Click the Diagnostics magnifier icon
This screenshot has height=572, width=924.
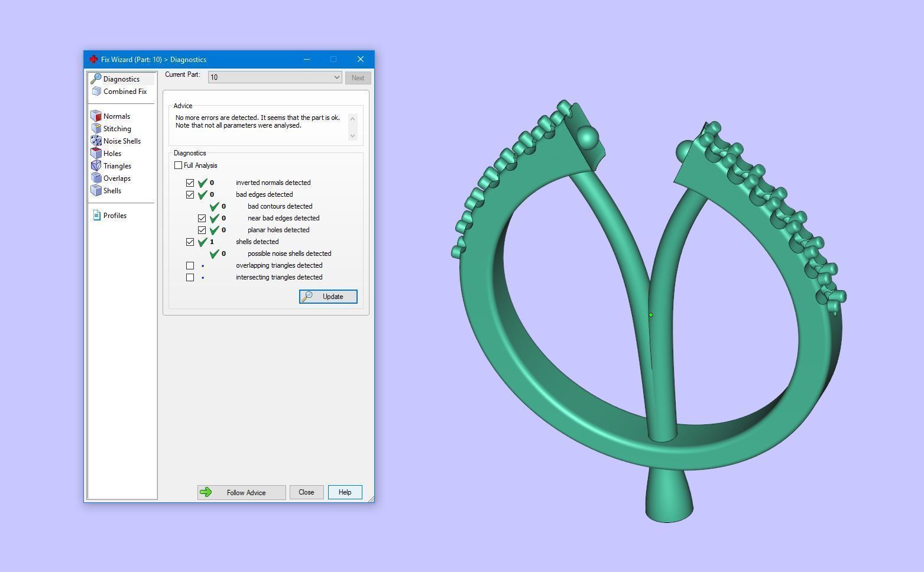pyautogui.click(x=96, y=79)
